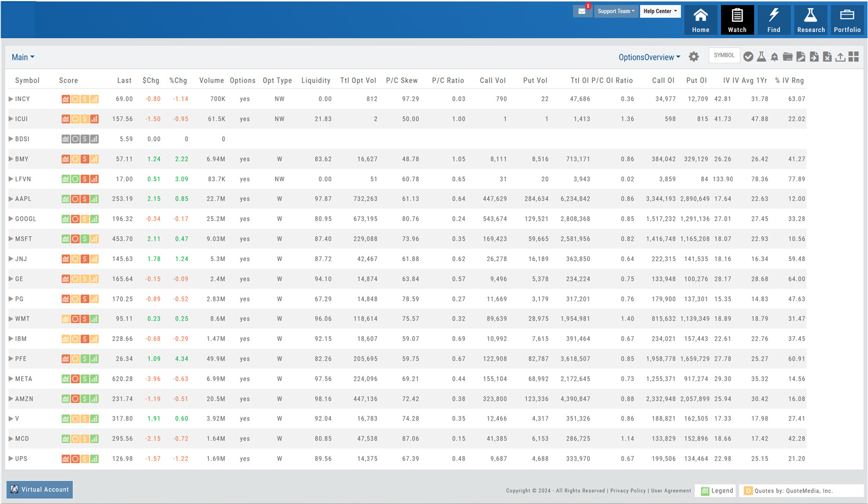Screen dimensions: 868x504
Task: Click the Opt Type column header
Action: point(277,80)
